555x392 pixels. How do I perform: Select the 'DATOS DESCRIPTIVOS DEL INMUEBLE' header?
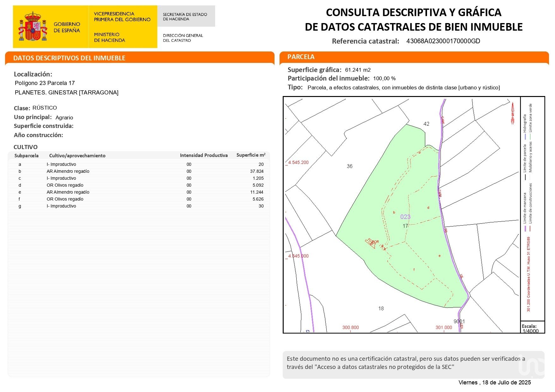click(69, 58)
